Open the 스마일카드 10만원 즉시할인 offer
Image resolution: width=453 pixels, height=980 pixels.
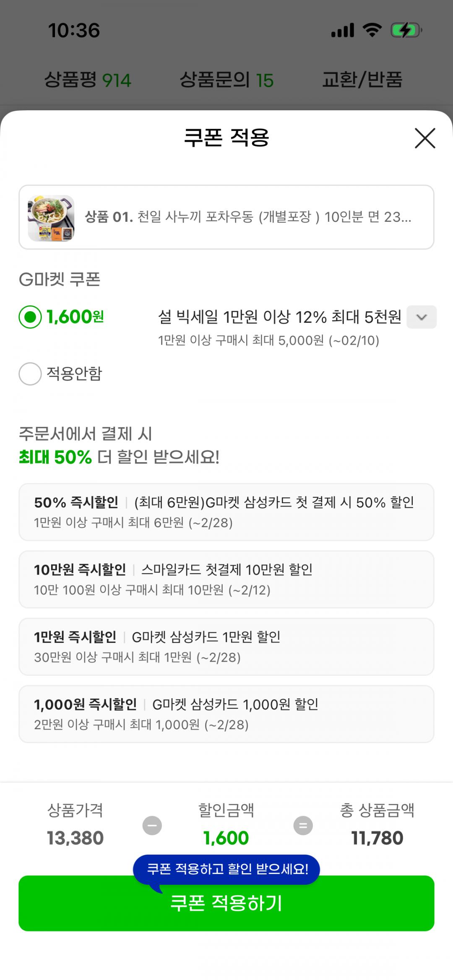pos(226,579)
